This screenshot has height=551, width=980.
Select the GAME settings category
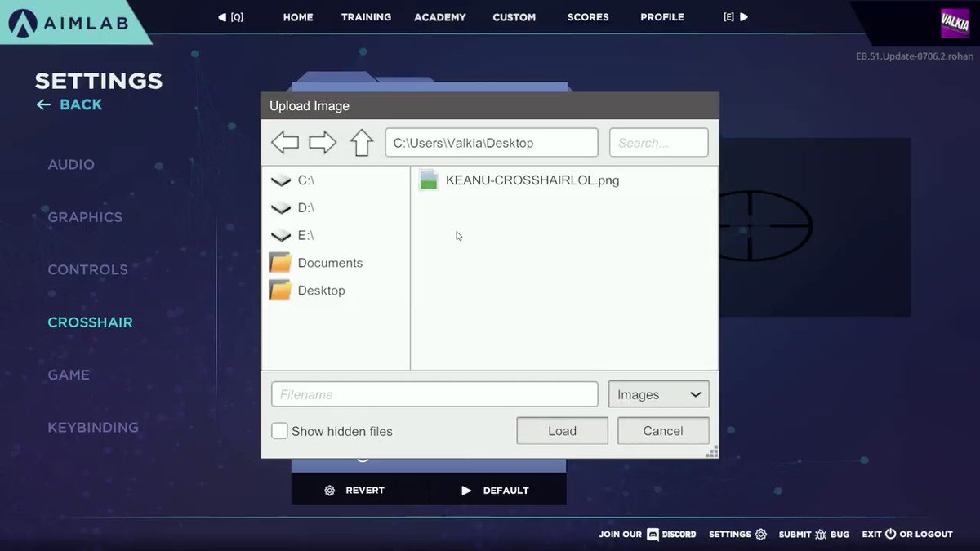(x=69, y=375)
